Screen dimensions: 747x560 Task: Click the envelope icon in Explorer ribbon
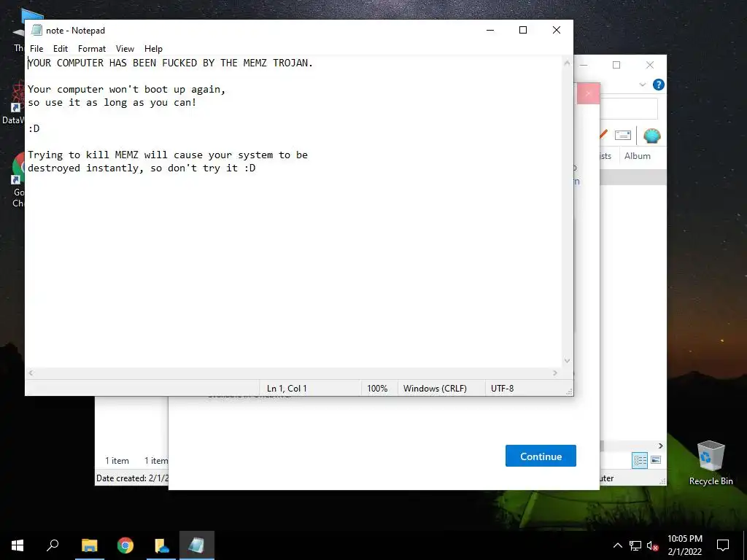(623, 135)
